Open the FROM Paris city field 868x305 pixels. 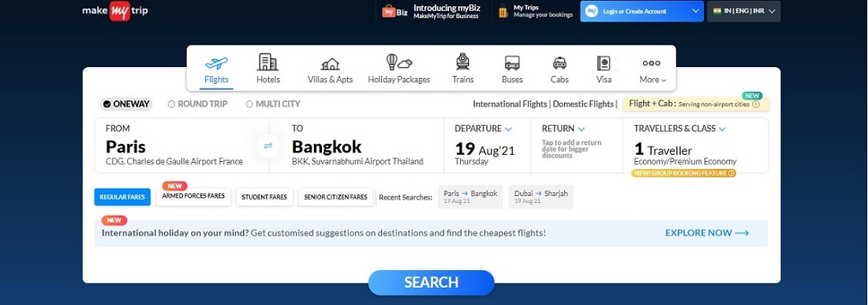click(x=181, y=145)
